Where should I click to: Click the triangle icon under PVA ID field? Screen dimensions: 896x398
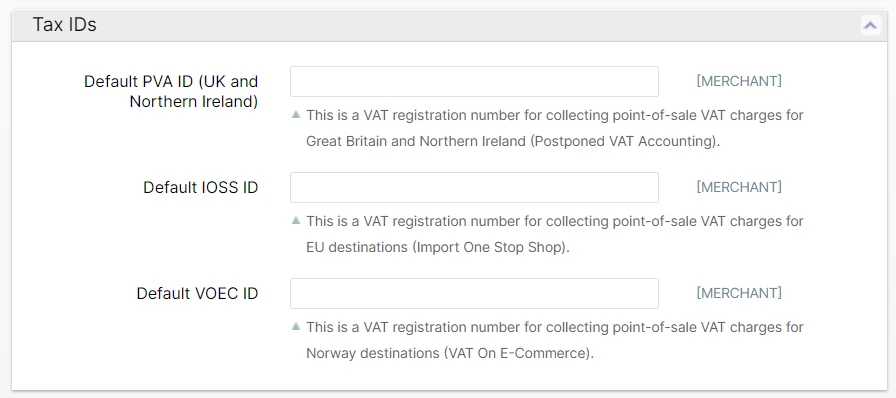296,114
